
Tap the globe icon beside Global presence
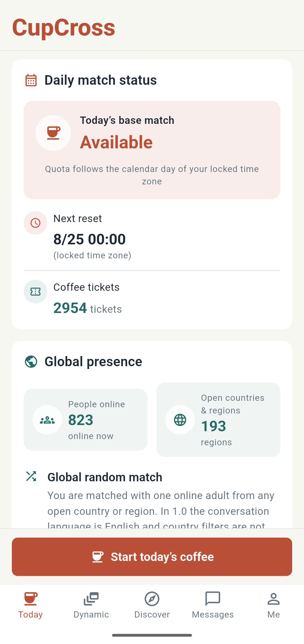pyautogui.click(x=31, y=362)
